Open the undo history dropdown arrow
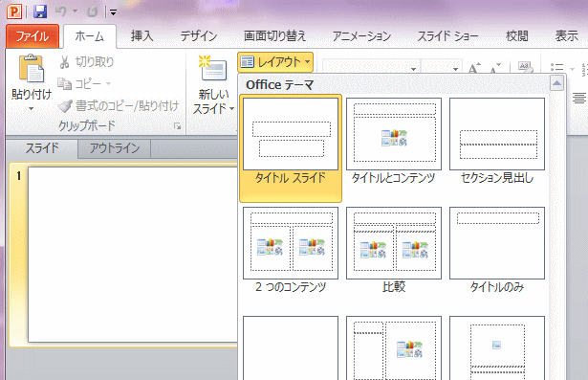This screenshot has width=588, height=380. [x=75, y=11]
